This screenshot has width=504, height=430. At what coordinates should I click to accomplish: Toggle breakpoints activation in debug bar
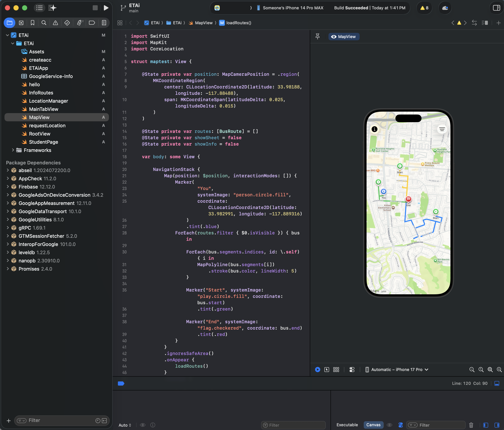(121, 384)
